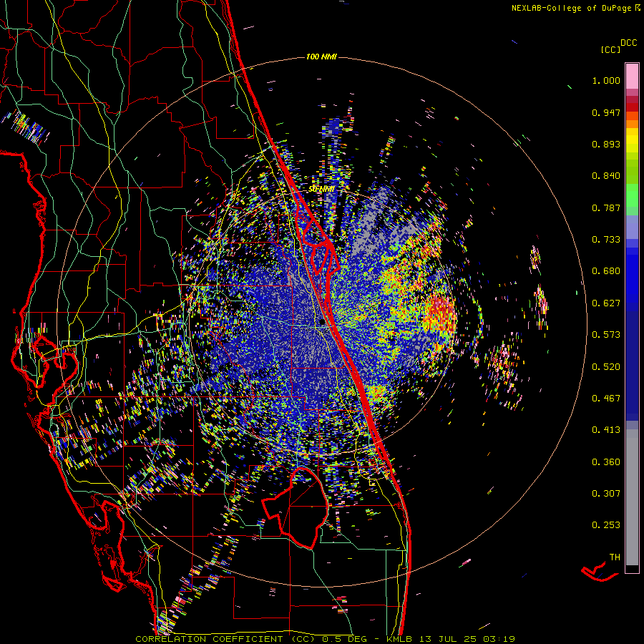Click the 100 NMI range ring label

point(321,57)
